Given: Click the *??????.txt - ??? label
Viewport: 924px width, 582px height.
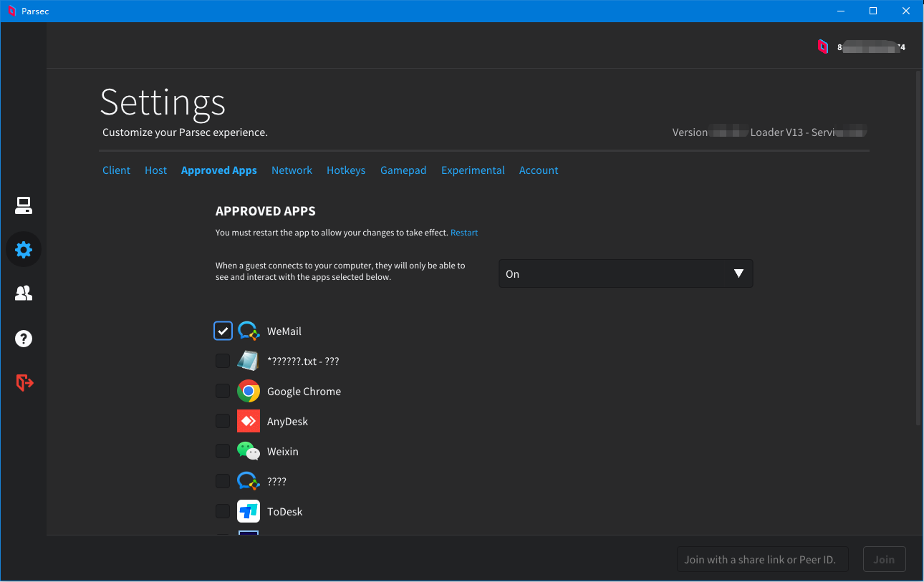Looking at the screenshot, I should pos(303,362).
